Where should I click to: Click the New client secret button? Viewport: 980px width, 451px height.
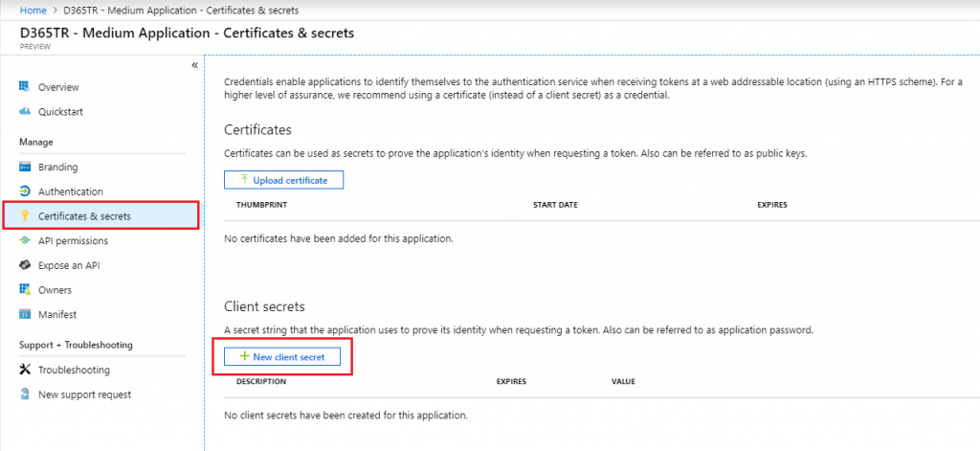click(282, 356)
